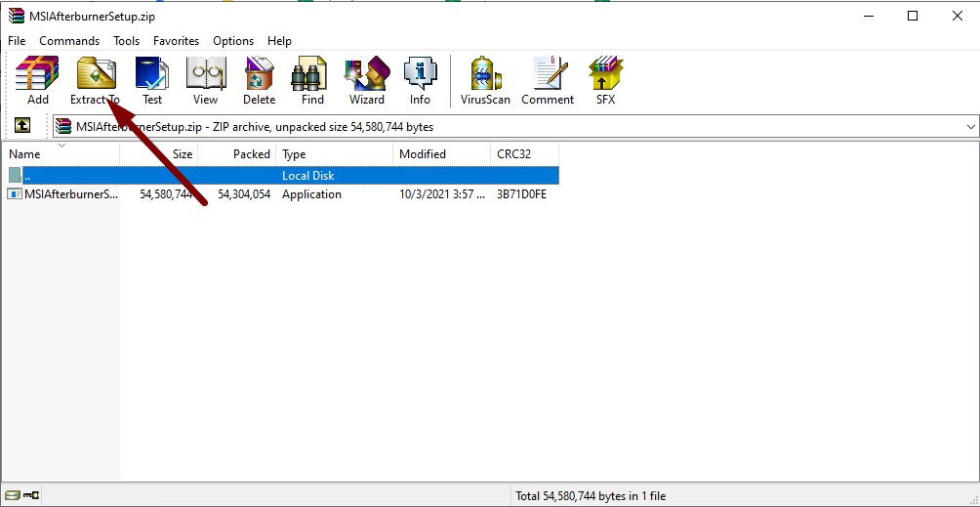The height and width of the screenshot is (507, 980).
Task: Start VirusScan on the archive
Action: coord(485,80)
